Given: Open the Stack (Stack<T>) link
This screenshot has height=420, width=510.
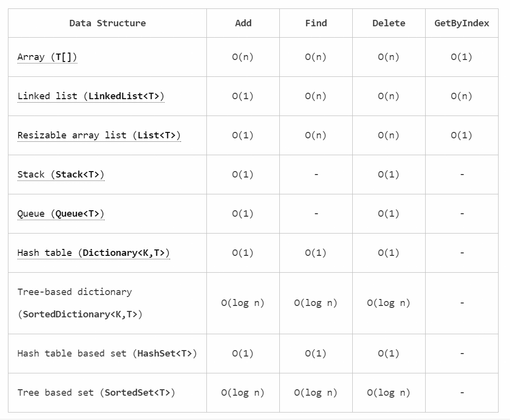Looking at the screenshot, I should click(x=61, y=175).
